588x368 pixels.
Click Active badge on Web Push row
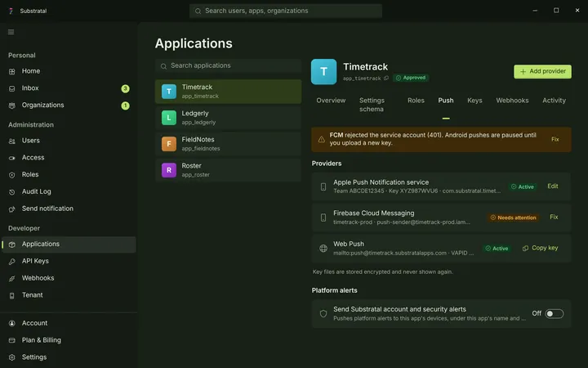497,249
